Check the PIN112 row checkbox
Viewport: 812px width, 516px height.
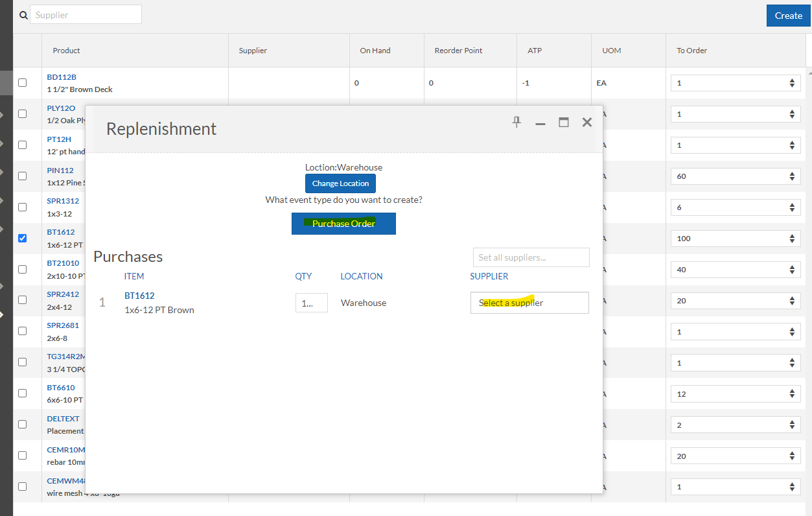coord(23,176)
